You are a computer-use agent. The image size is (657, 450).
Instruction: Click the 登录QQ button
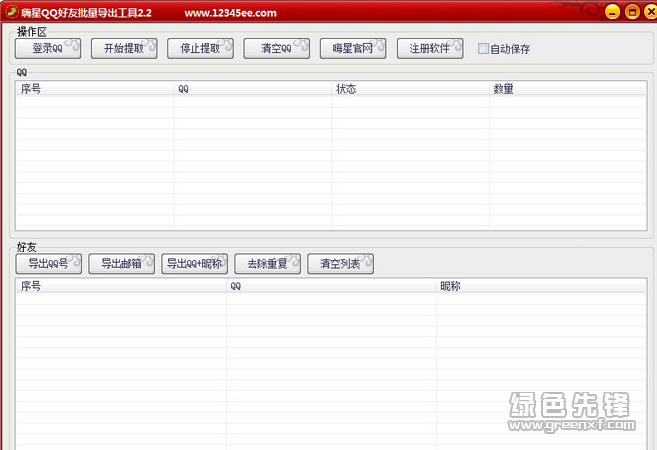coord(48,49)
